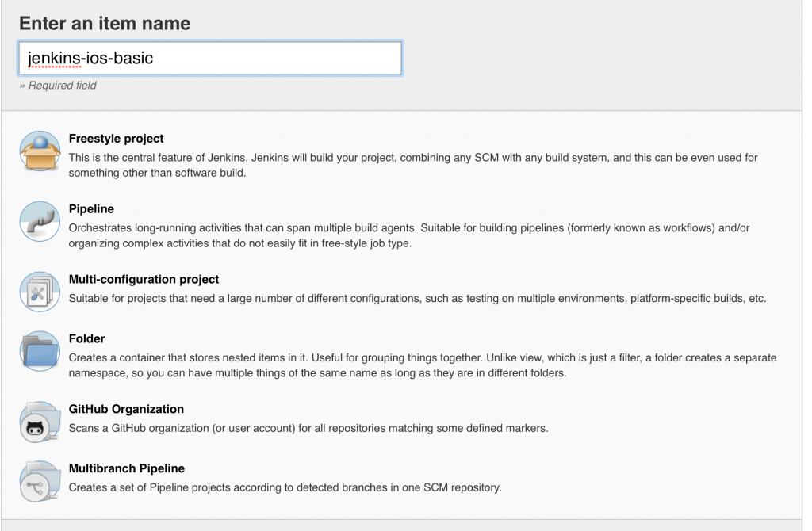
Task: Focus the item name field containing jenkins-ios-basic
Action: point(209,59)
